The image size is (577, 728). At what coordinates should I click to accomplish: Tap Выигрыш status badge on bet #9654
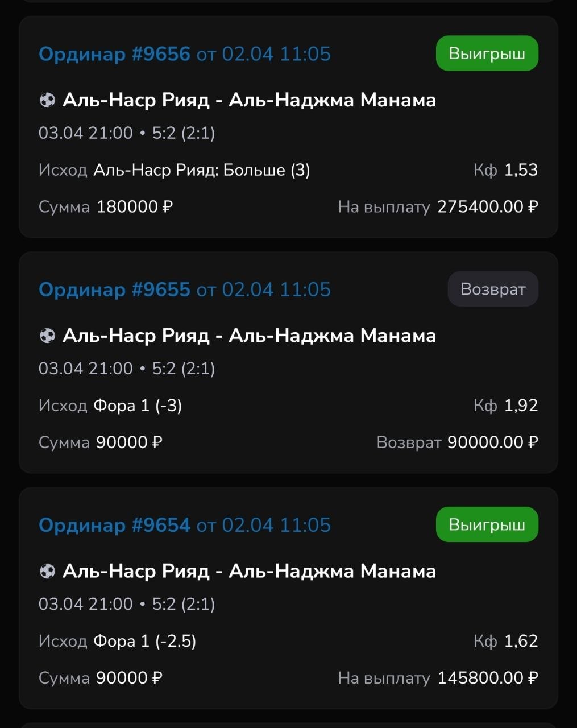[487, 524]
